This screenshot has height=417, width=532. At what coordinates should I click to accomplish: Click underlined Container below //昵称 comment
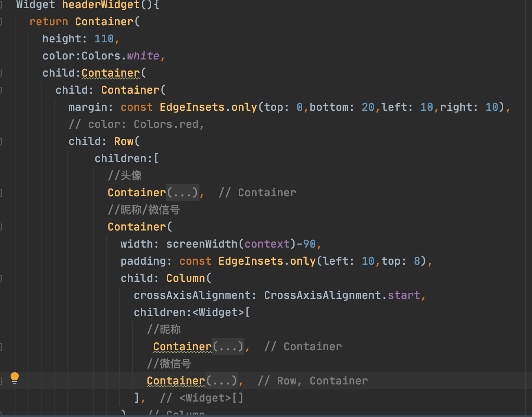click(182, 347)
